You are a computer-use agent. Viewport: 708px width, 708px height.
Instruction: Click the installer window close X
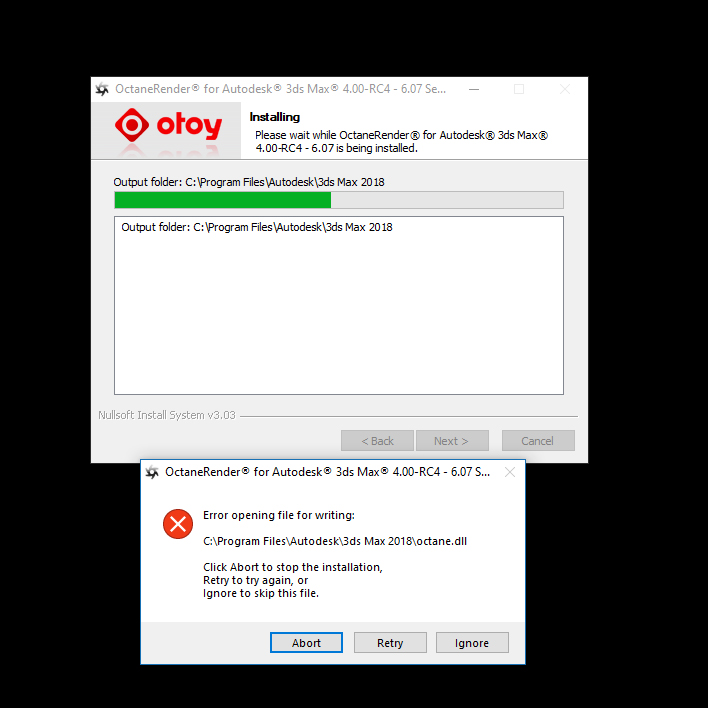coord(565,89)
